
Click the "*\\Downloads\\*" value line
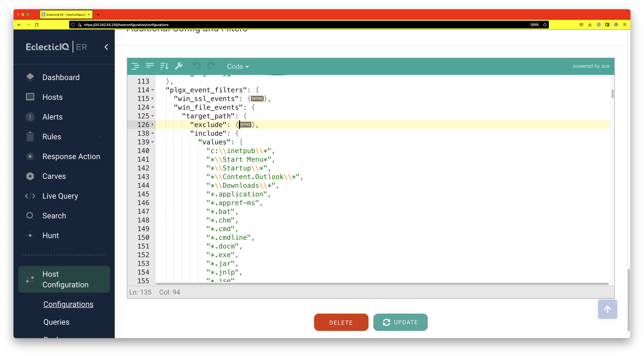click(241, 186)
